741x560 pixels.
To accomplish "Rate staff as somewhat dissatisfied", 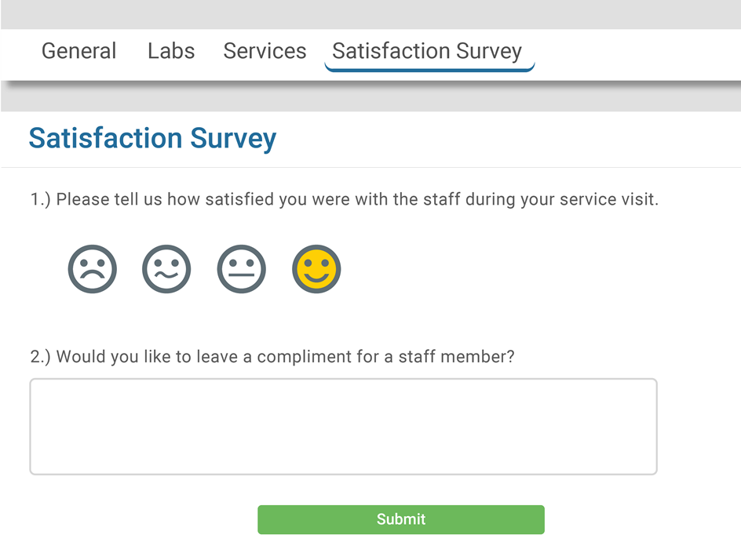I will (x=166, y=269).
